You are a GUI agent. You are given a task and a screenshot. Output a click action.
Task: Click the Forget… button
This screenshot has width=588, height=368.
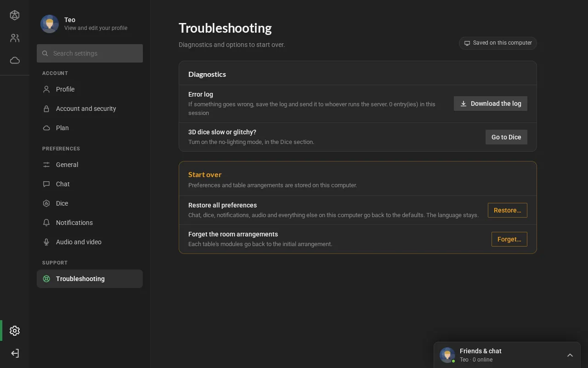(509, 239)
